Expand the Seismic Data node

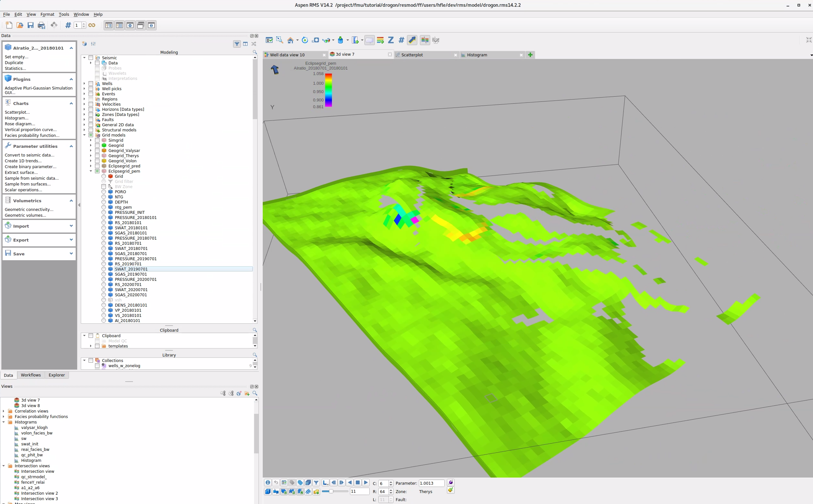pyautogui.click(x=90, y=63)
